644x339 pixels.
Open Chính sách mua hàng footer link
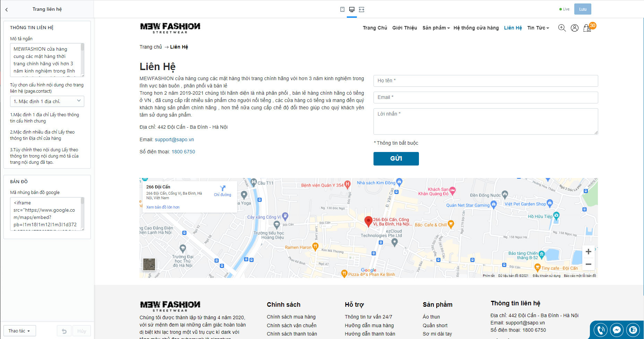pos(291,317)
